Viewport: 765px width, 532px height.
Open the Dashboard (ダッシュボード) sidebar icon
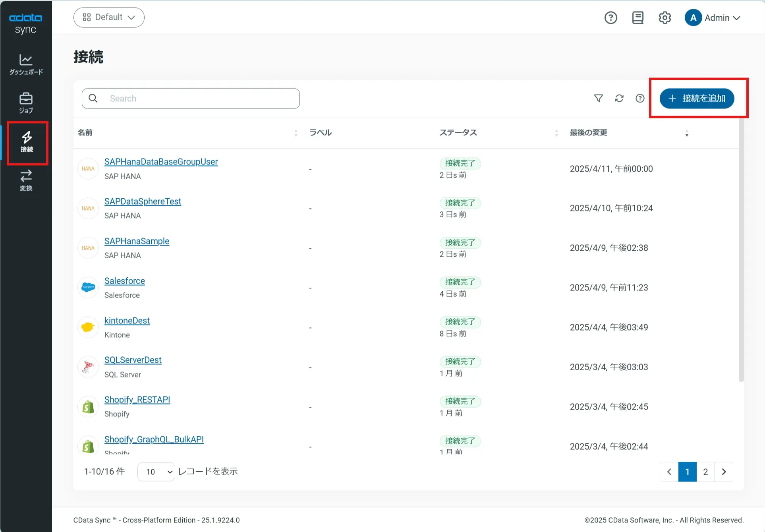coord(26,64)
